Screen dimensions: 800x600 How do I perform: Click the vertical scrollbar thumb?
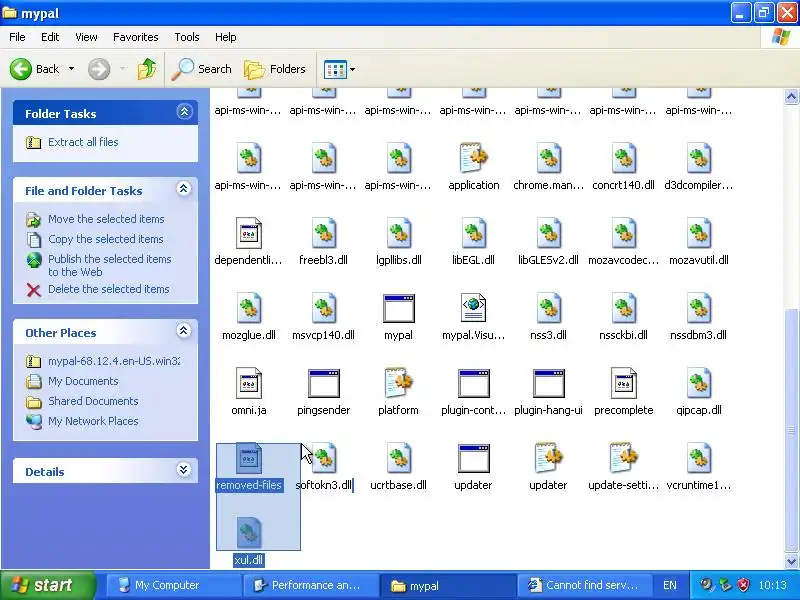pyautogui.click(x=791, y=432)
